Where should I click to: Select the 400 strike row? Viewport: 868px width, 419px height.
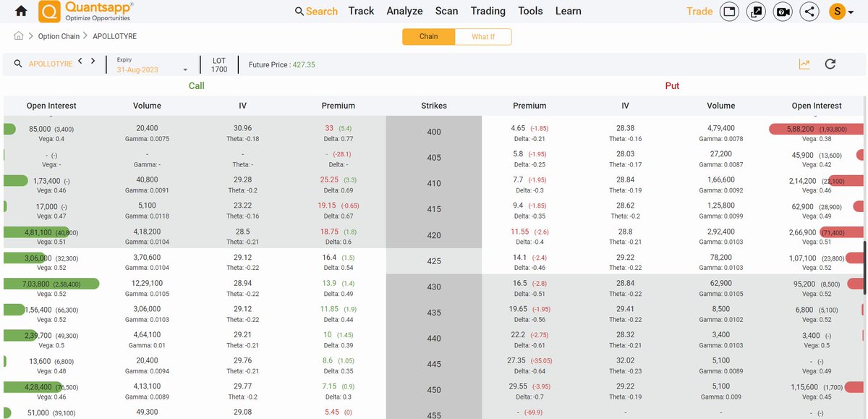(x=434, y=132)
